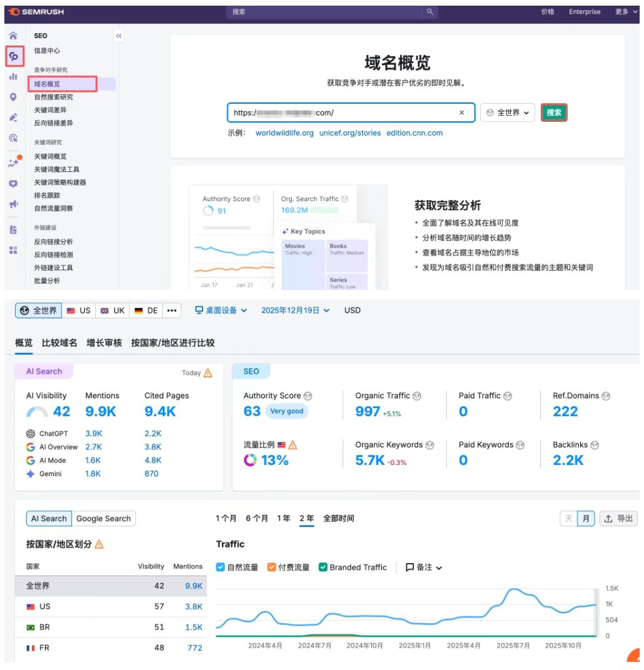
Task: Open 关键词魔法工具 in the sidebar
Action: 56,169
